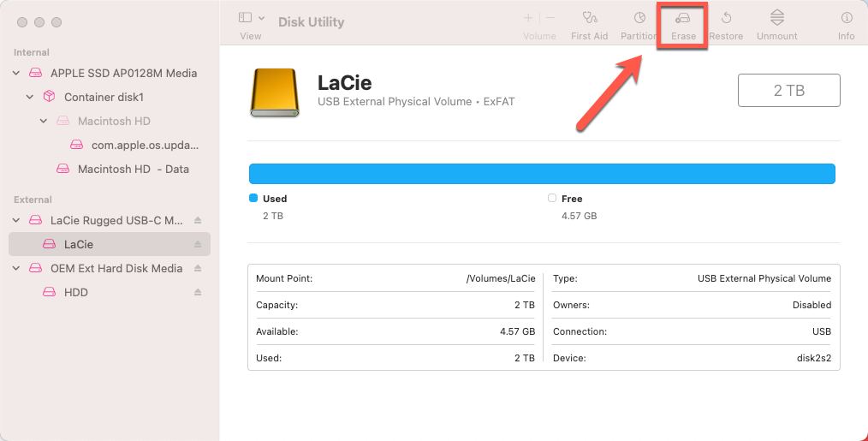The width and height of the screenshot is (868, 441).
Task: Click the white Free color swatch
Action: tap(552, 198)
